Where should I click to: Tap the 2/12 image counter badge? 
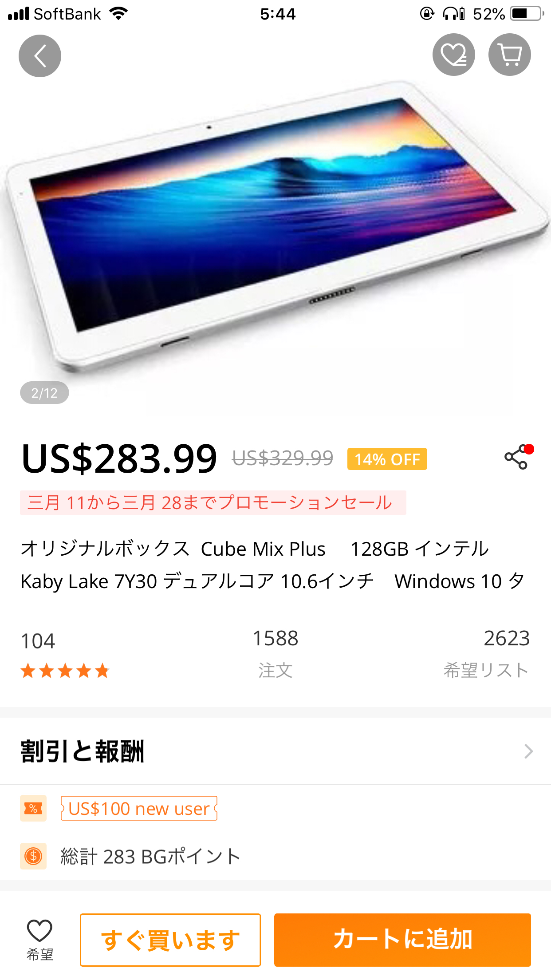[x=44, y=393]
